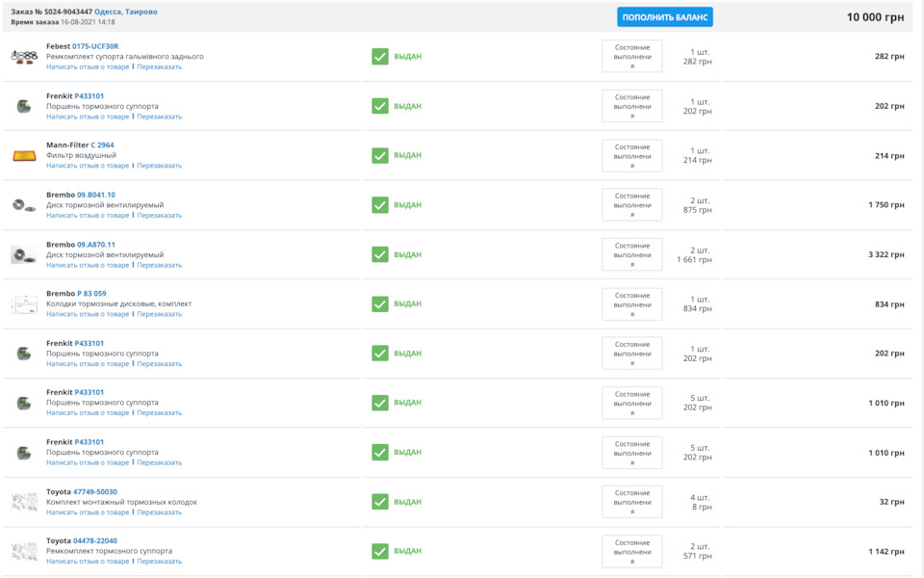Open part number link 09.B041.10
The image size is (924, 578).
(x=96, y=195)
